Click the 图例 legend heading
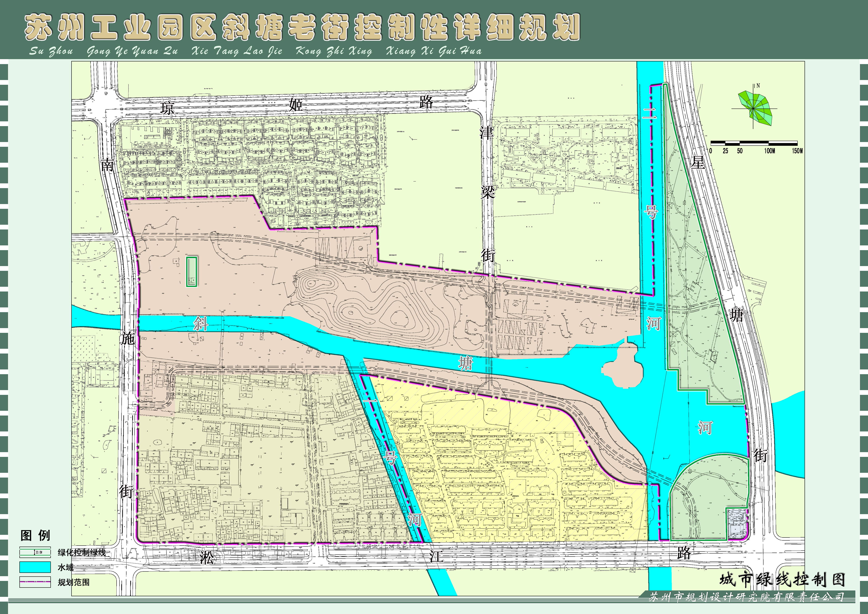The image size is (868, 614). pos(35,535)
